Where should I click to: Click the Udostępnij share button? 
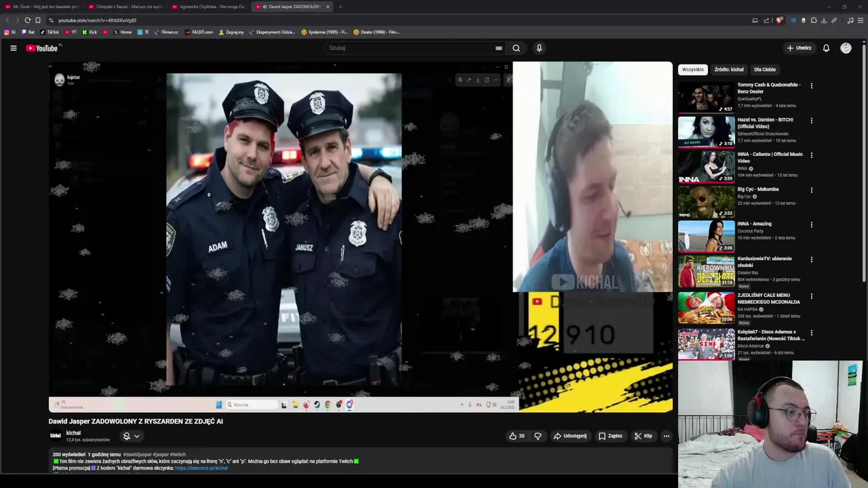click(570, 436)
